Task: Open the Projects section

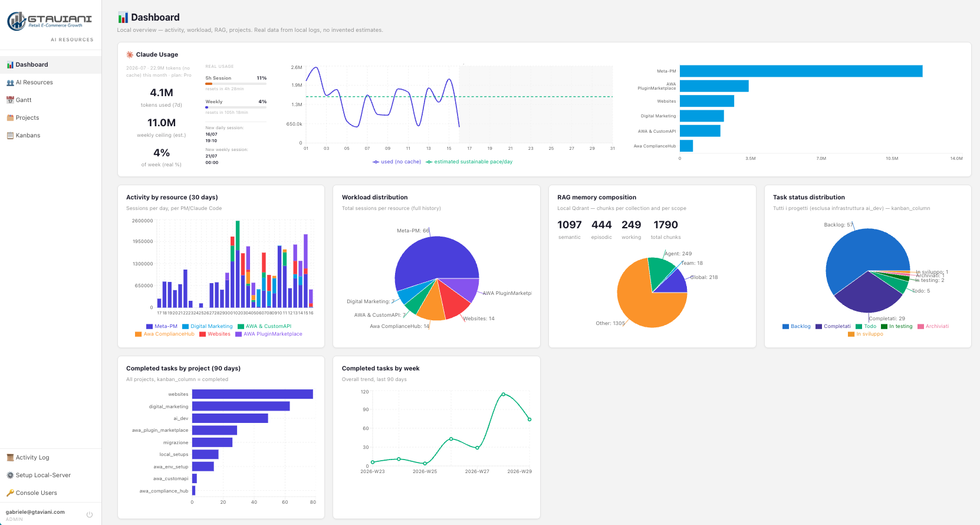Action: coord(51,118)
